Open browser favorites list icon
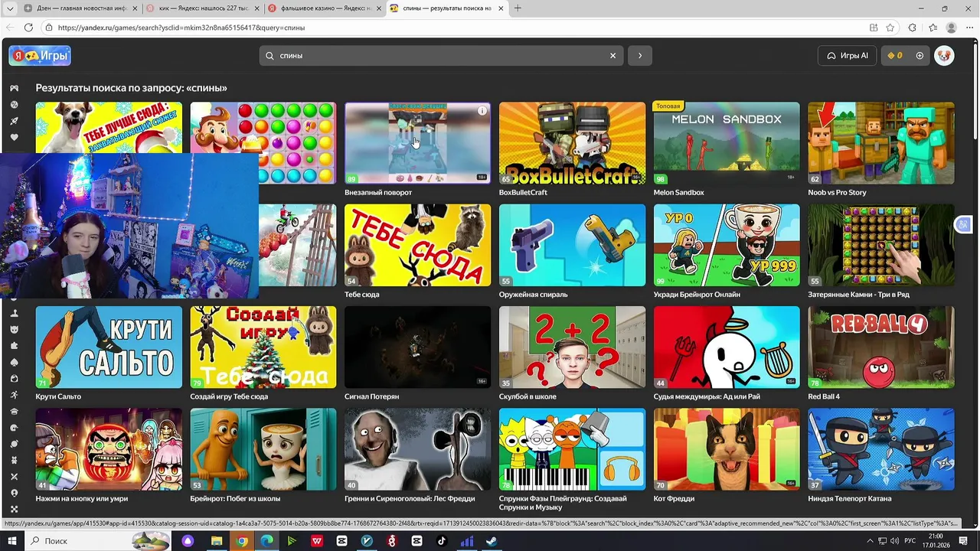Screen dimensions: 980x551 [933, 28]
